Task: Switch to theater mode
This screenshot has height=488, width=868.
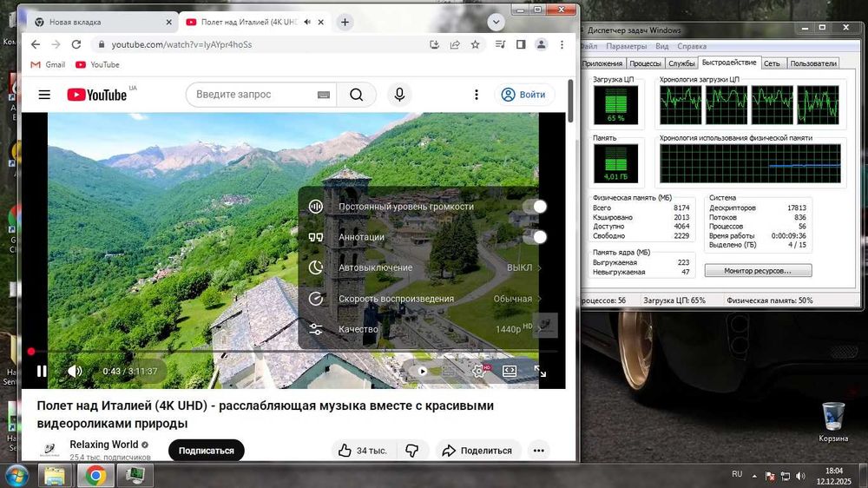Action: tap(510, 371)
